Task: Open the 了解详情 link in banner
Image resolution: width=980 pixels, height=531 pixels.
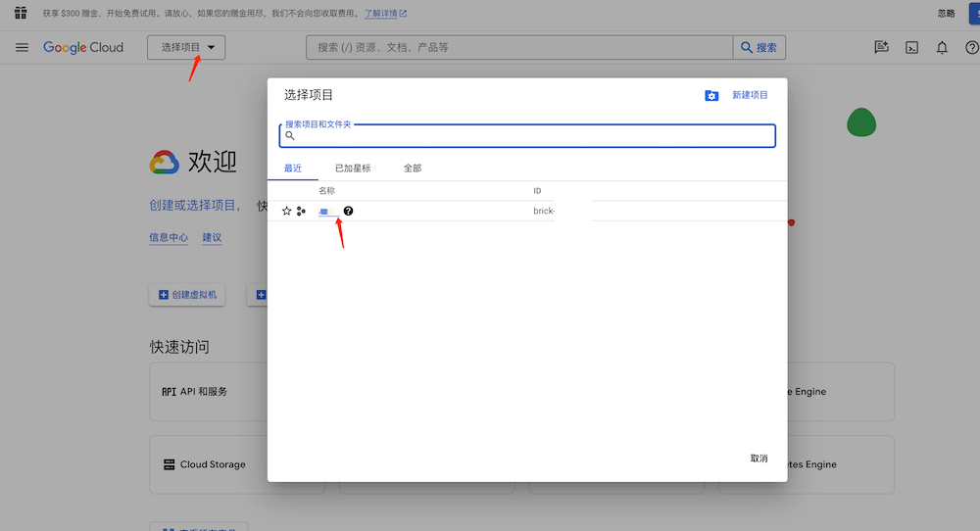Action: coord(385,14)
